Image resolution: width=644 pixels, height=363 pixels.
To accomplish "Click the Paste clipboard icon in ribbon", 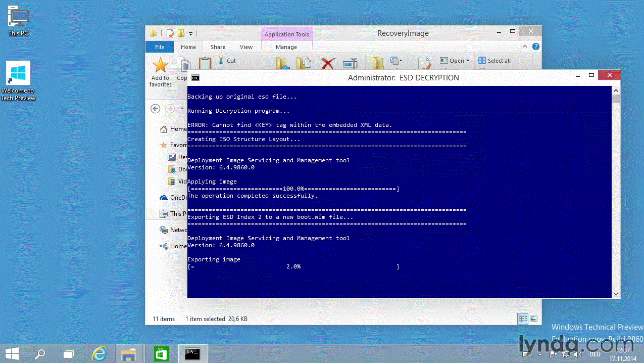I will click(x=206, y=63).
